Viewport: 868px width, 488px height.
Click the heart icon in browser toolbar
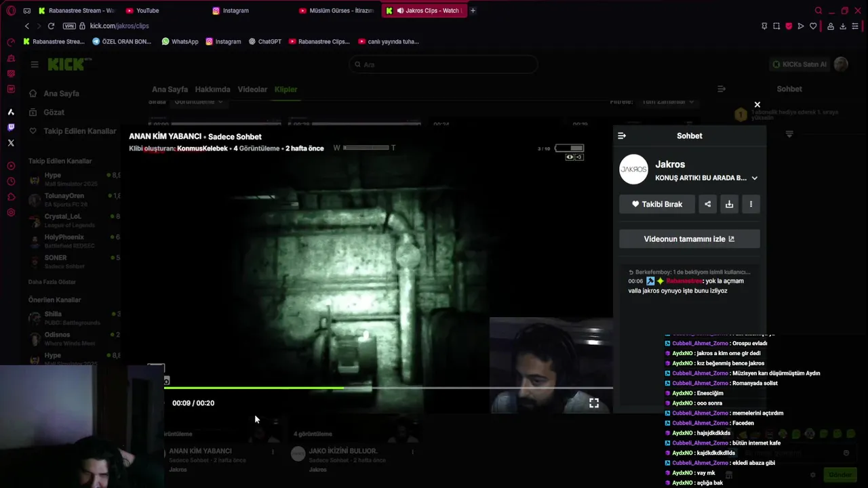pos(813,26)
